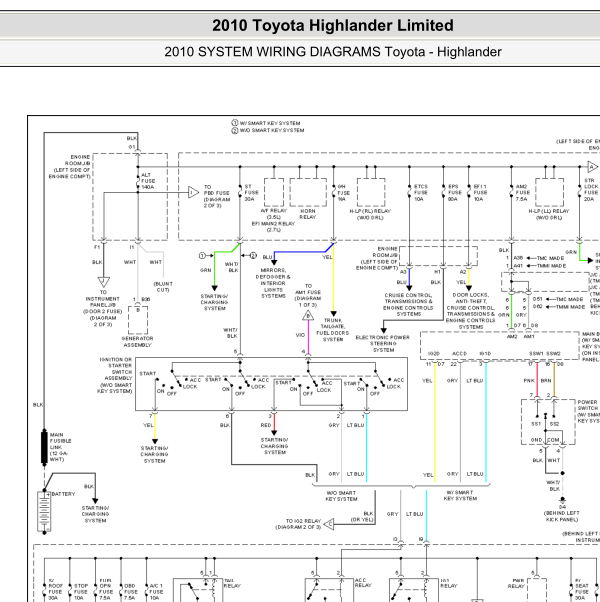Click the "OBD FUSE 7.5A" label

(x=130, y=592)
